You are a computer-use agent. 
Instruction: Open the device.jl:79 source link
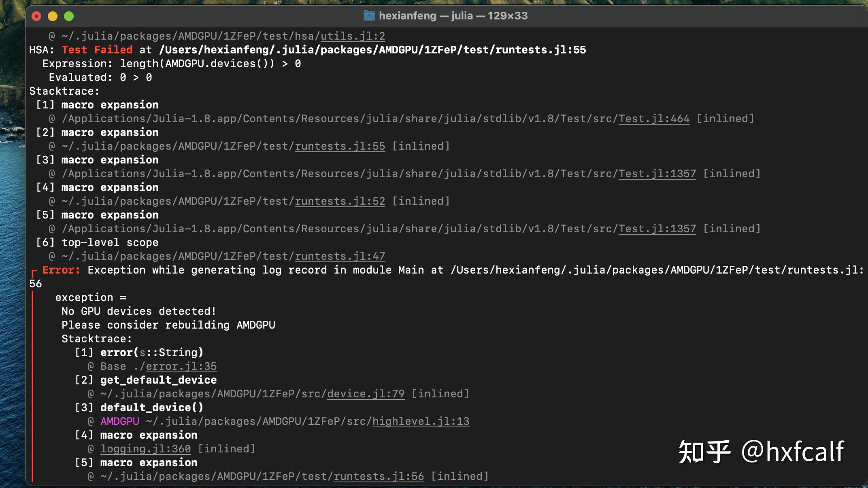tap(366, 394)
